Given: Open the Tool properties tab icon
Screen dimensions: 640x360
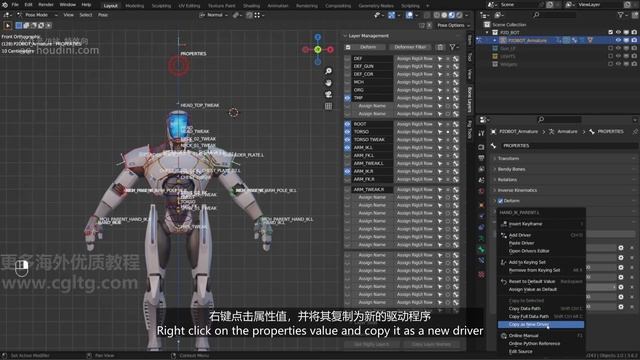Looking at the screenshot, I should point(481,134).
